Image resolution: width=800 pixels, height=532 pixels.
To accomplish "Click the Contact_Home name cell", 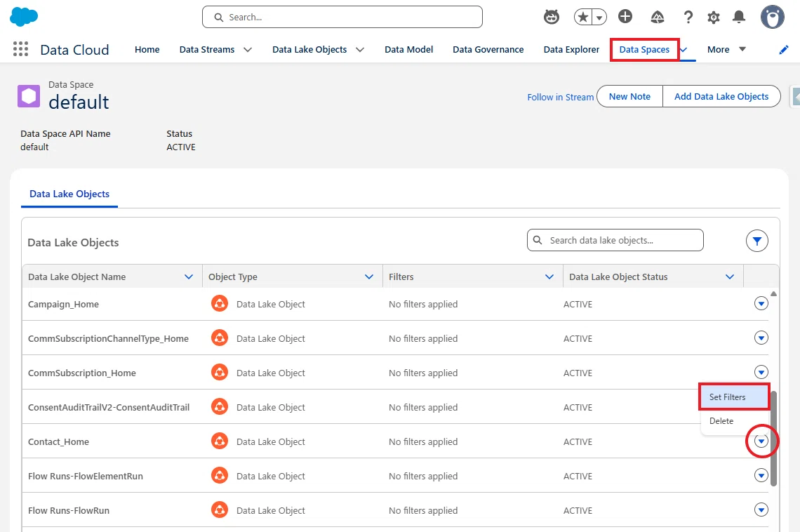I will [58, 441].
